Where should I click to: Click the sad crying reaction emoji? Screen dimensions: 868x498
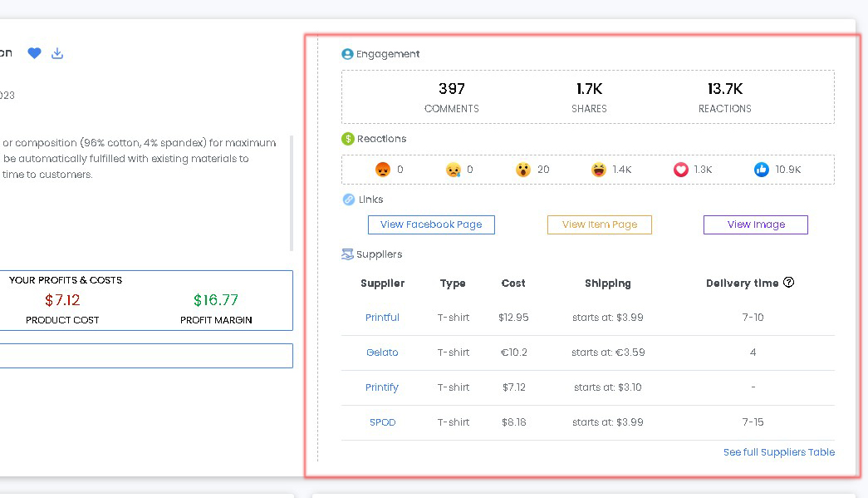click(x=453, y=170)
